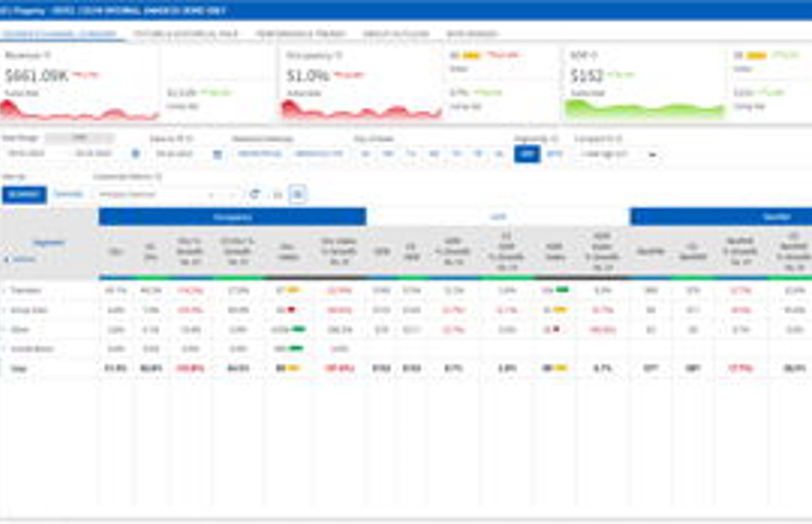
Task: Switch to the third tab in the top bar
Action: coord(300,34)
